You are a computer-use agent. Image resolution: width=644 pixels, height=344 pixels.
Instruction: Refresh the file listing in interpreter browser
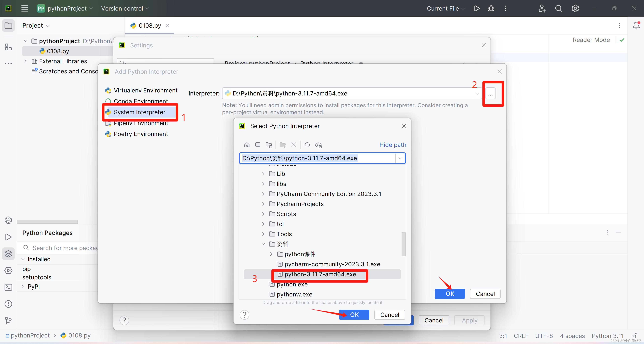[307, 145]
